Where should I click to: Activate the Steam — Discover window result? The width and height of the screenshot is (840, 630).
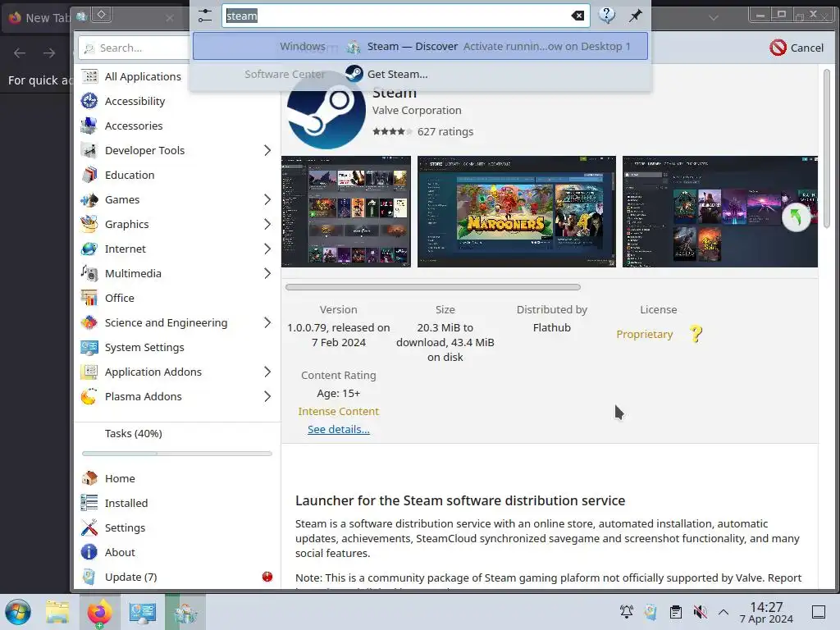tap(420, 46)
